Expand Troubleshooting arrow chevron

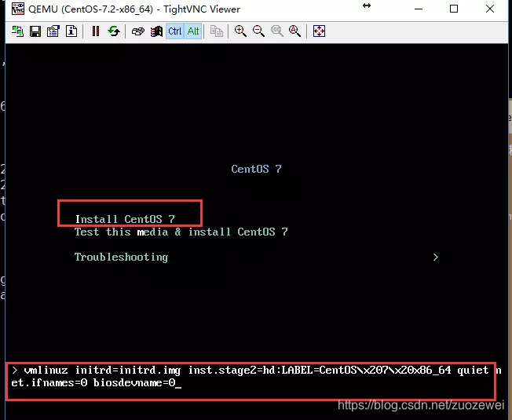point(436,257)
